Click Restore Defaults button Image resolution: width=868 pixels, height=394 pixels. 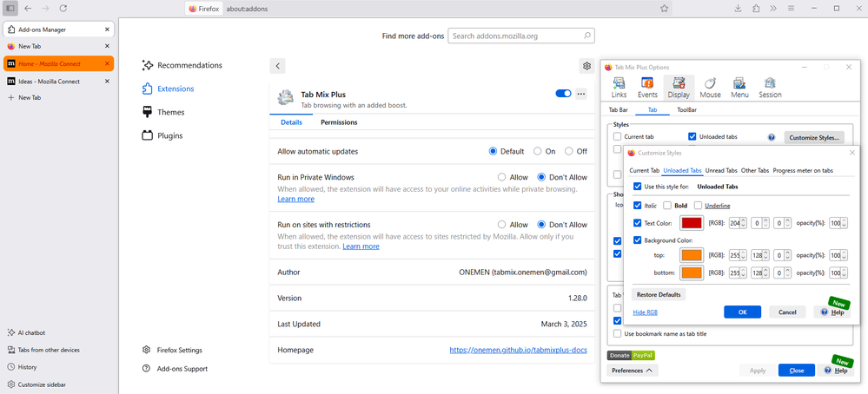659,294
